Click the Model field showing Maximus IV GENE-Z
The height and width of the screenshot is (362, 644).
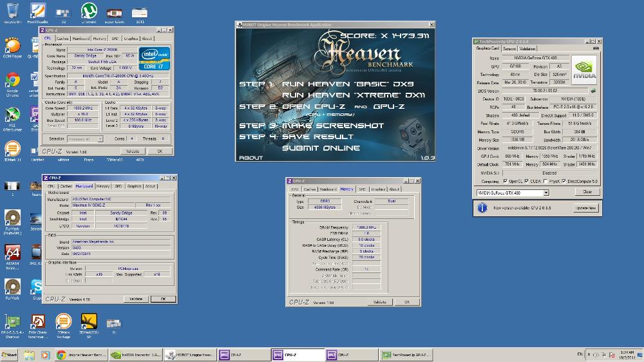click(103, 205)
